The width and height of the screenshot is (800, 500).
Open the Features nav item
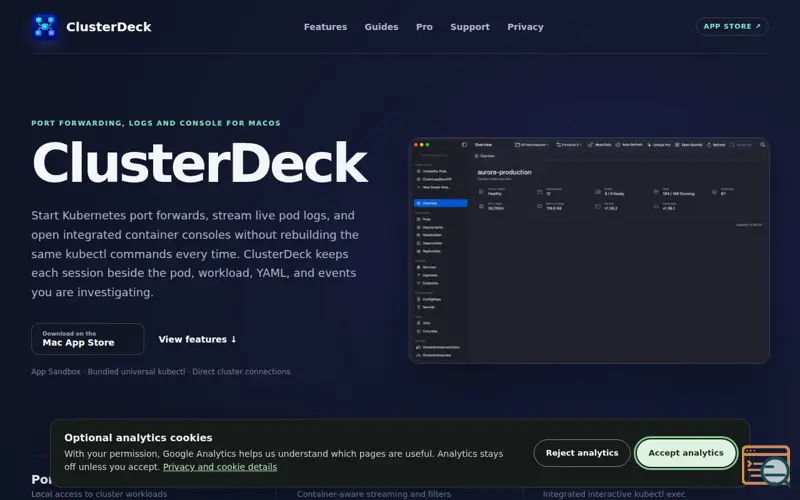click(326, 27)
